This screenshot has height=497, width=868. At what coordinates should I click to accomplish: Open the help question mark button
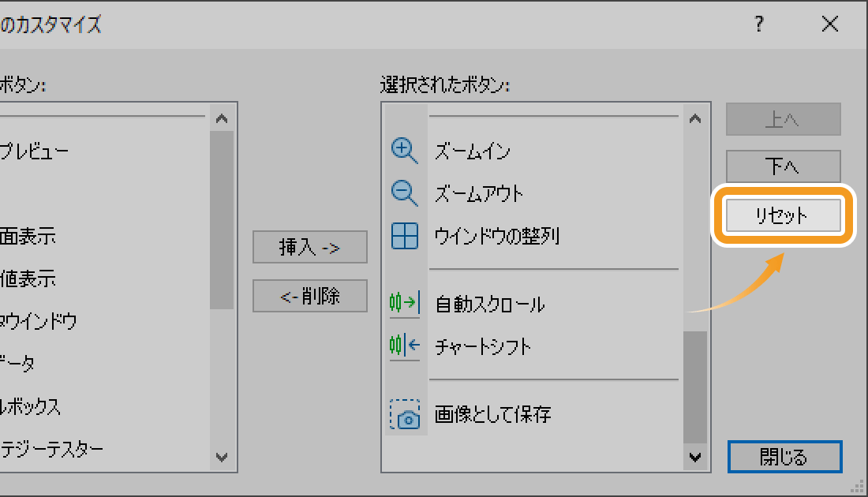click(x=759, y=24)
